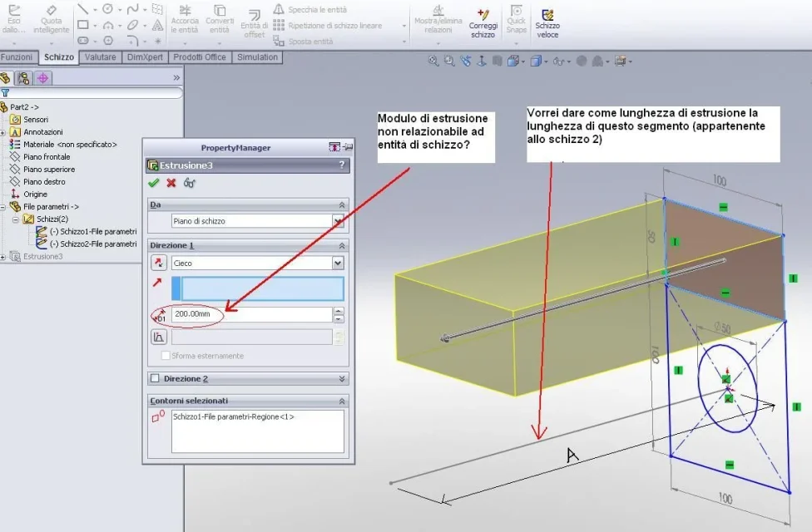Select the Point sketch tool
812x532 pixels.
pyautogui.click(x=158, y=41)
